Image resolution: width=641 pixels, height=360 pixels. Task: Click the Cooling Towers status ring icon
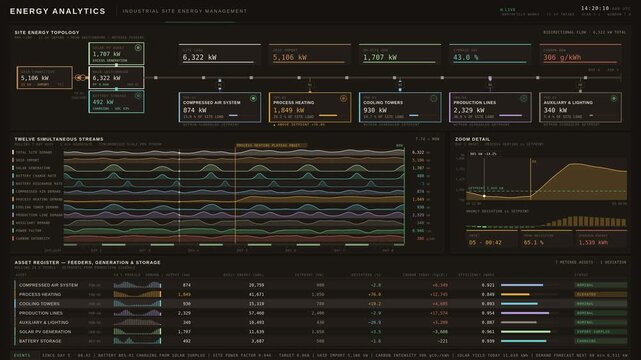tap(434, 98)
